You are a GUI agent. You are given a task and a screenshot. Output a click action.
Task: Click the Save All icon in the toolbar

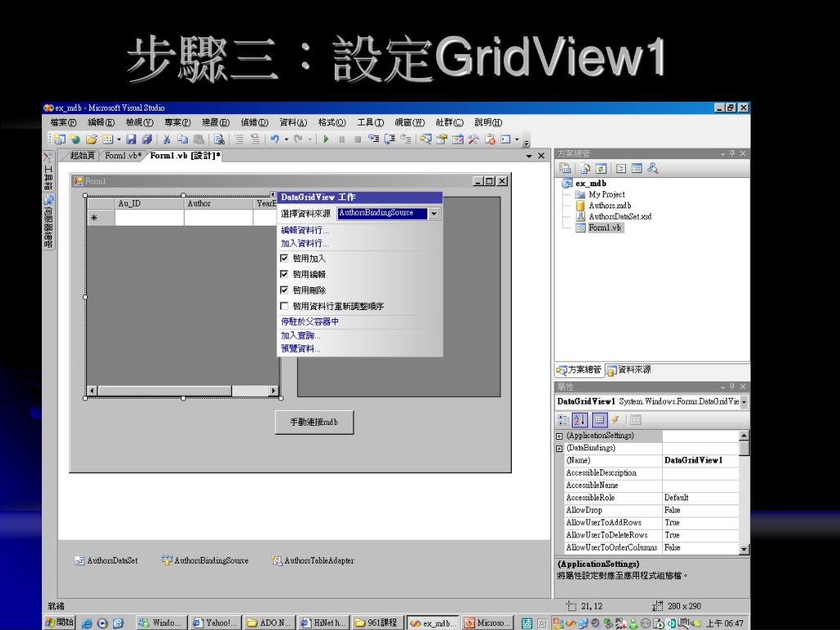point(146,139)
